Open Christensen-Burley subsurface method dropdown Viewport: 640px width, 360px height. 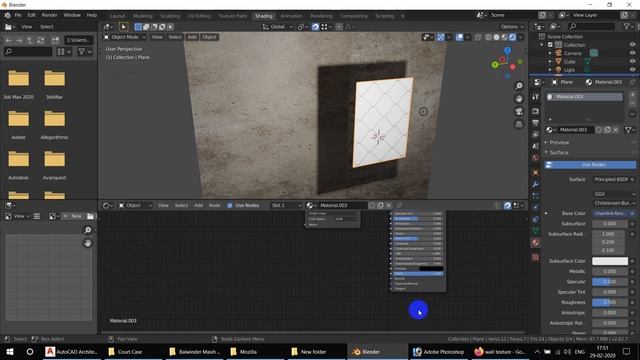614,203
